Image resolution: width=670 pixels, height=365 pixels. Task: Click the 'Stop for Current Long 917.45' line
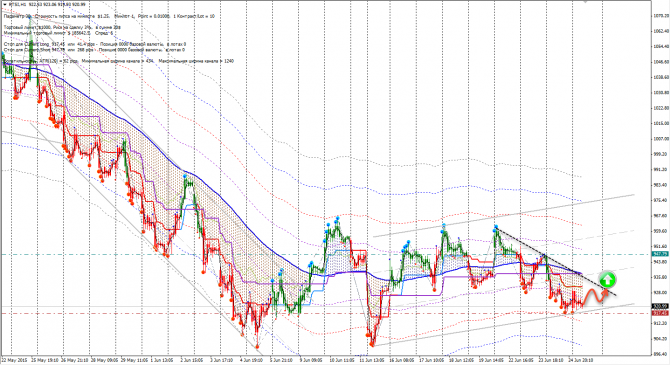95,44
